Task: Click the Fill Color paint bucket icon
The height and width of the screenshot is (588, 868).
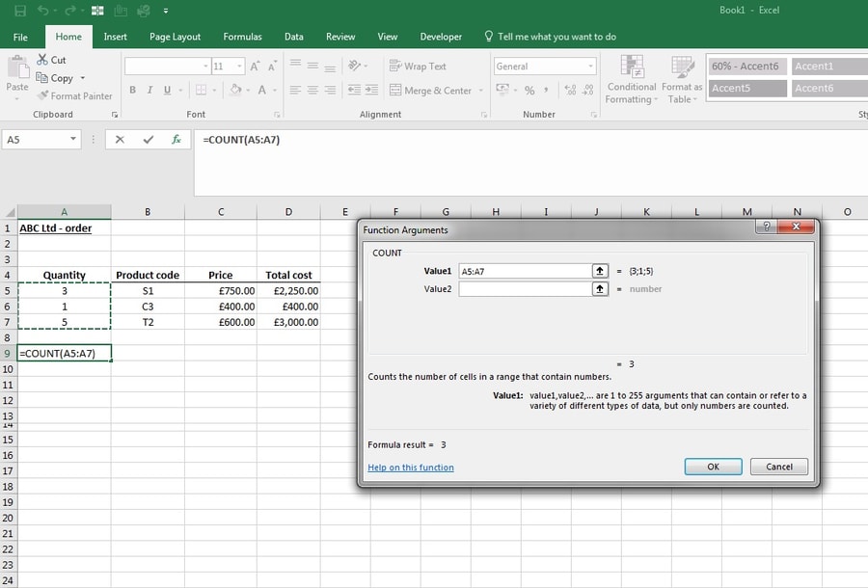Action: coord(235,90)
